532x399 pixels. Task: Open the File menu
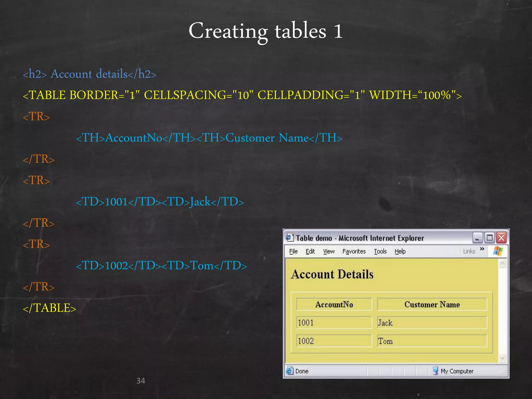(x=293, y=251)
